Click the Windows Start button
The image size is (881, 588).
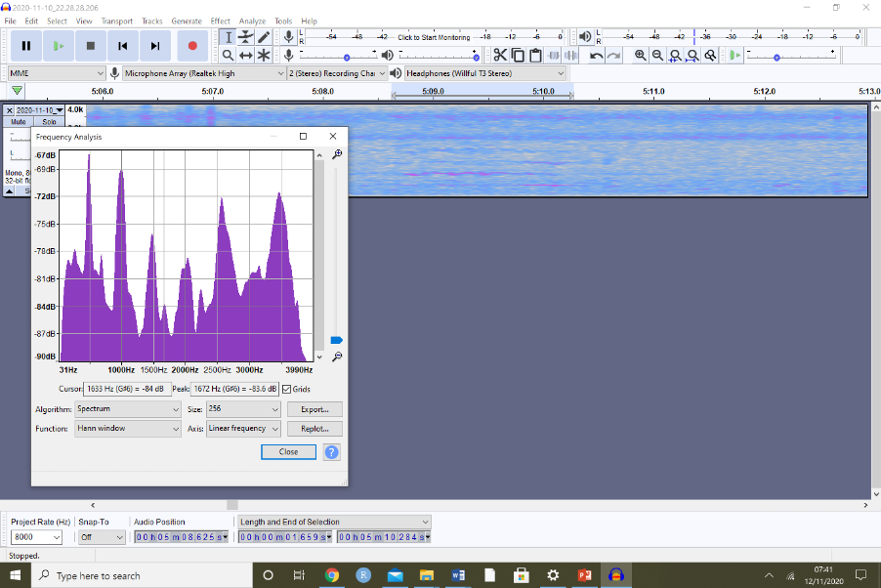(x=15, y=575)
